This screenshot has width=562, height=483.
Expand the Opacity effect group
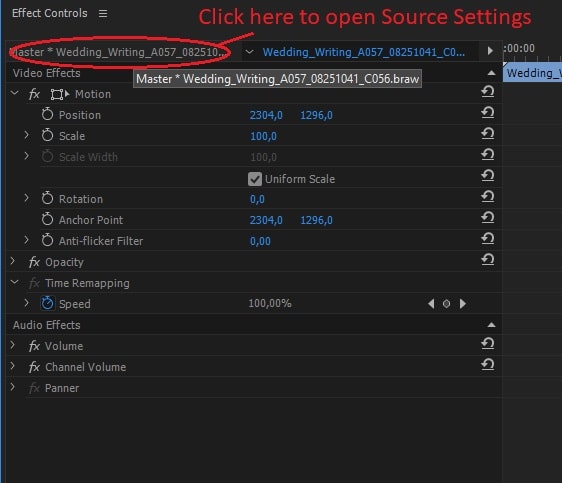[x=13, y=261]
